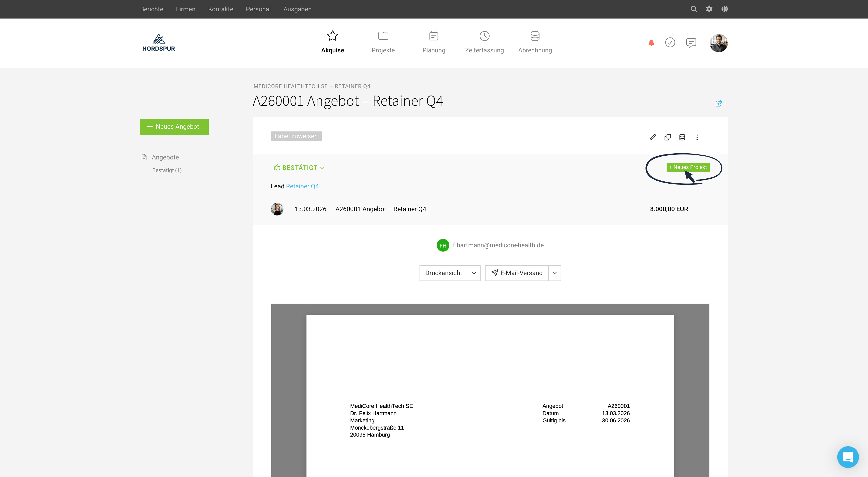The image size is (868, 477).
Task: Click the share link icon by the title
Action: coord(718,103)
